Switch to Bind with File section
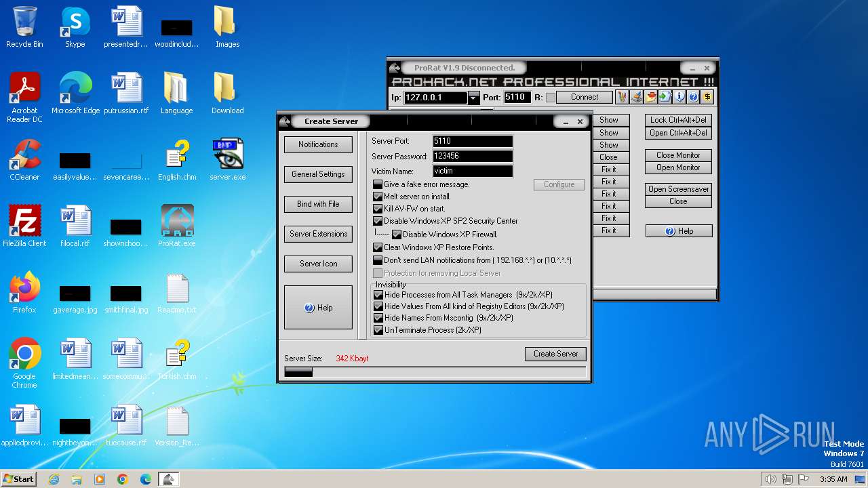Image resolution: width=868 pixels, height=488 pixels. (x=318, y=204)
